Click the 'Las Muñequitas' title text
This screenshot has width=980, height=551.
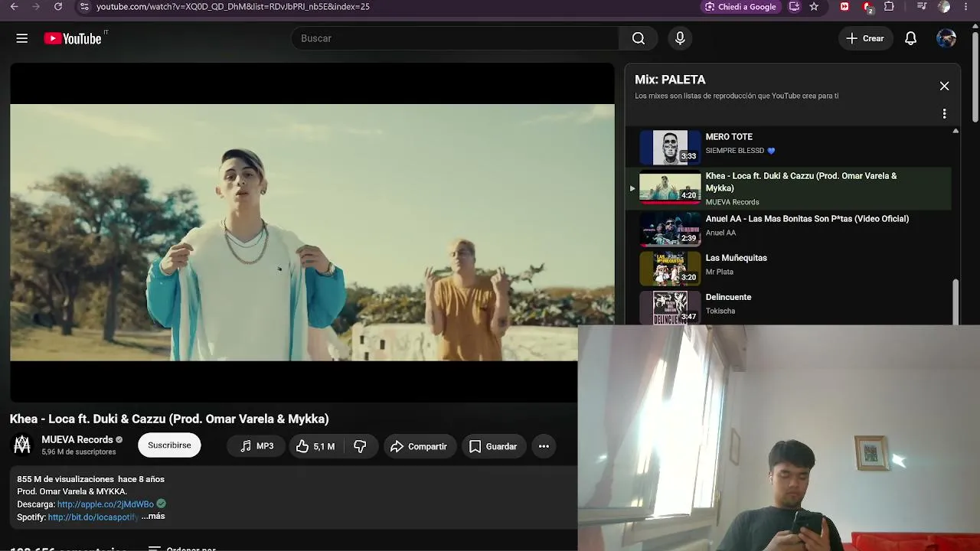coord(736,258)
